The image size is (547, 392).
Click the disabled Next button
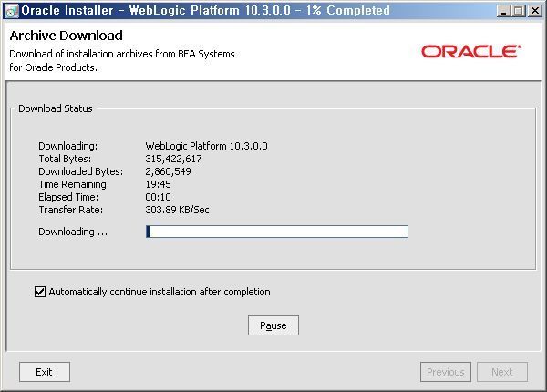coord(502,372)
